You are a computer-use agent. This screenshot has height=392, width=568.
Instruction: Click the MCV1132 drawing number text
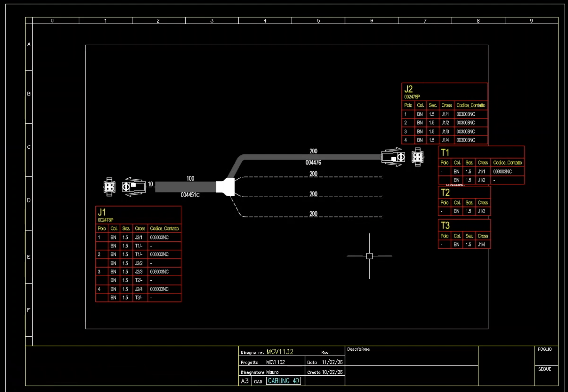click(x=280, y=352)
